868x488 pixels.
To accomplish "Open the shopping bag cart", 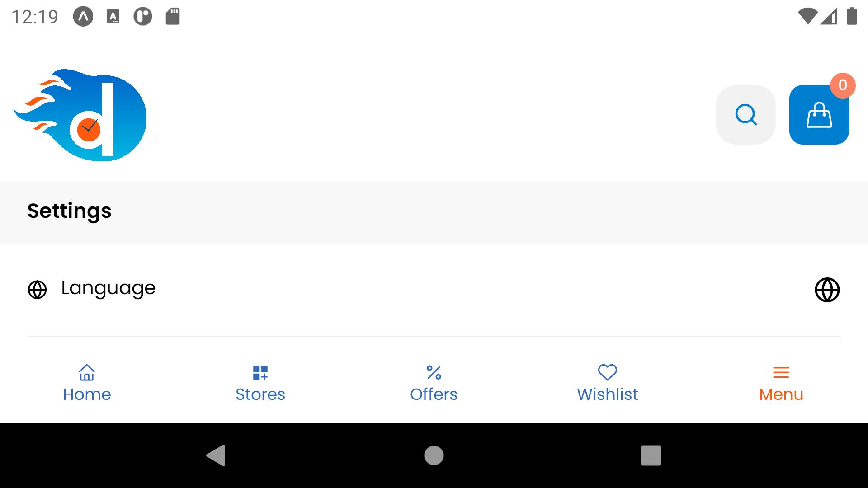I will coord(819,115).
